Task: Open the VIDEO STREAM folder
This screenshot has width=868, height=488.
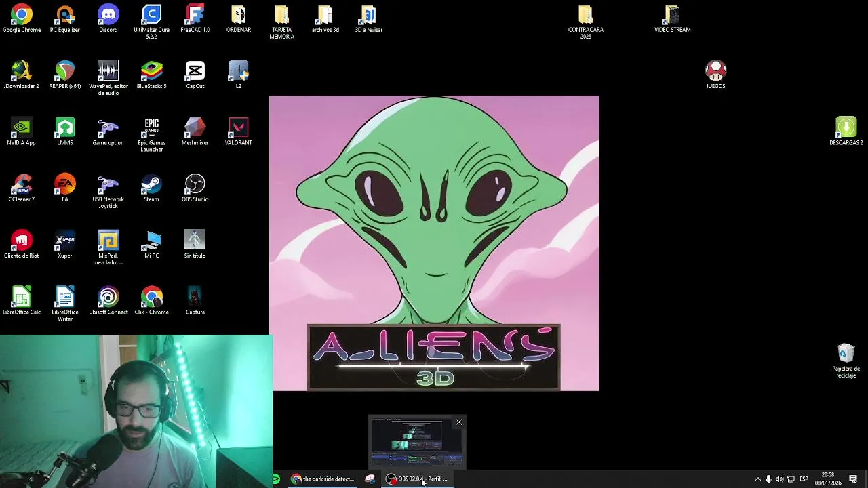Action: (x=672, y=19)
